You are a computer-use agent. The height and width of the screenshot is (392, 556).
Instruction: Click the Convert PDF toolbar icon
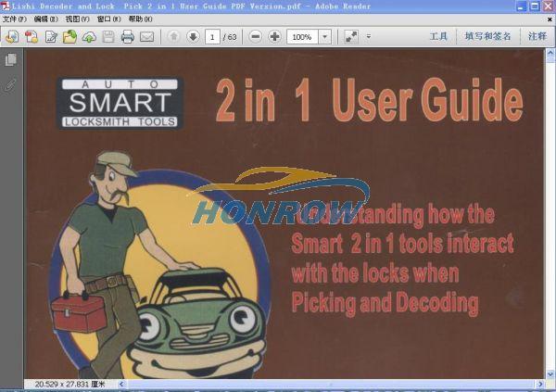(32, 37)
